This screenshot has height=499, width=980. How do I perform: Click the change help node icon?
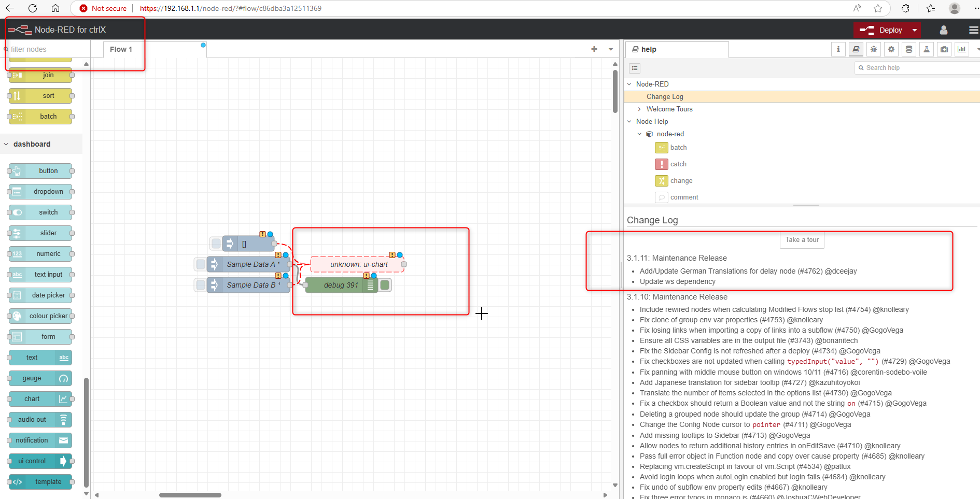(x=662, y=181)
